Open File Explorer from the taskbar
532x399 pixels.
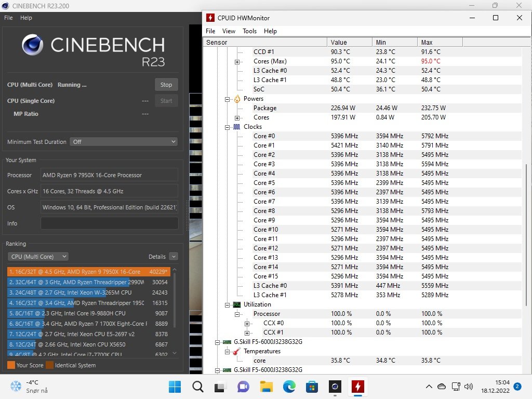point(267,387)
